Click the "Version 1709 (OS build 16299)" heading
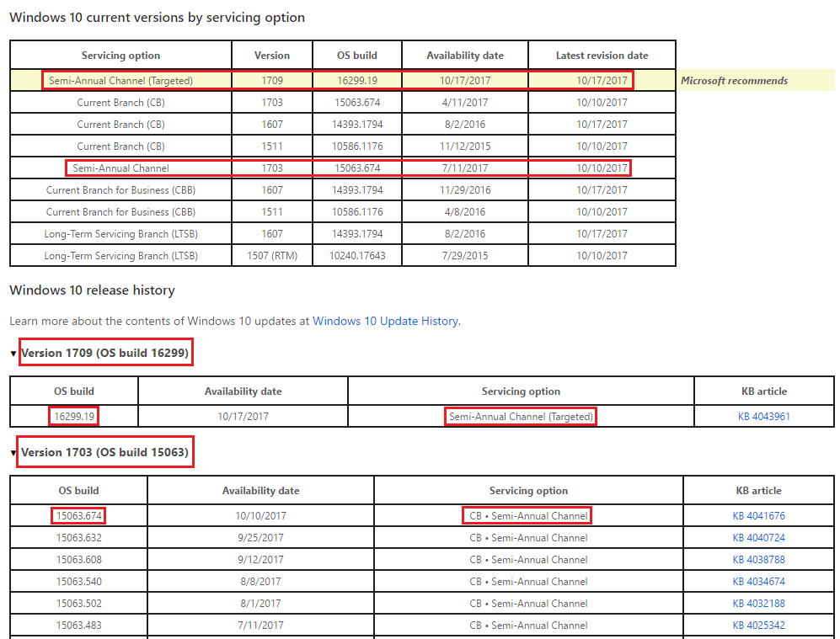840x639 pixels. click(105, 354)
